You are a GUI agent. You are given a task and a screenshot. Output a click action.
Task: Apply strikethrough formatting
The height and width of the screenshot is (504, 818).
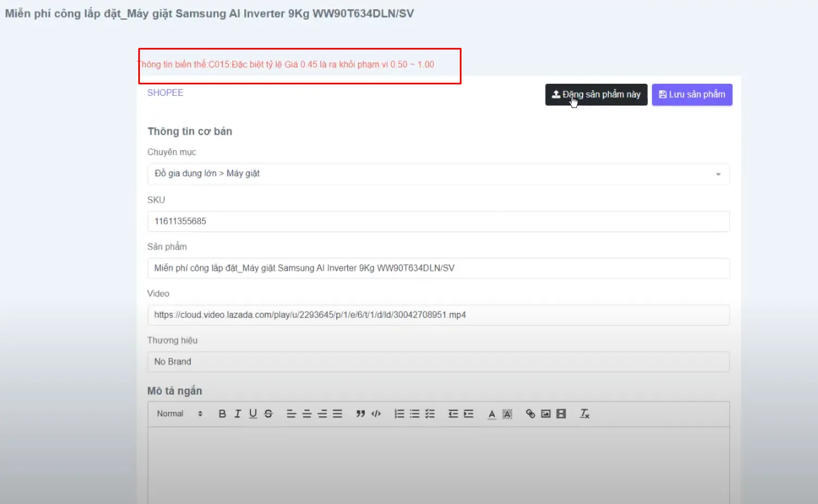[x=268, y=414]
